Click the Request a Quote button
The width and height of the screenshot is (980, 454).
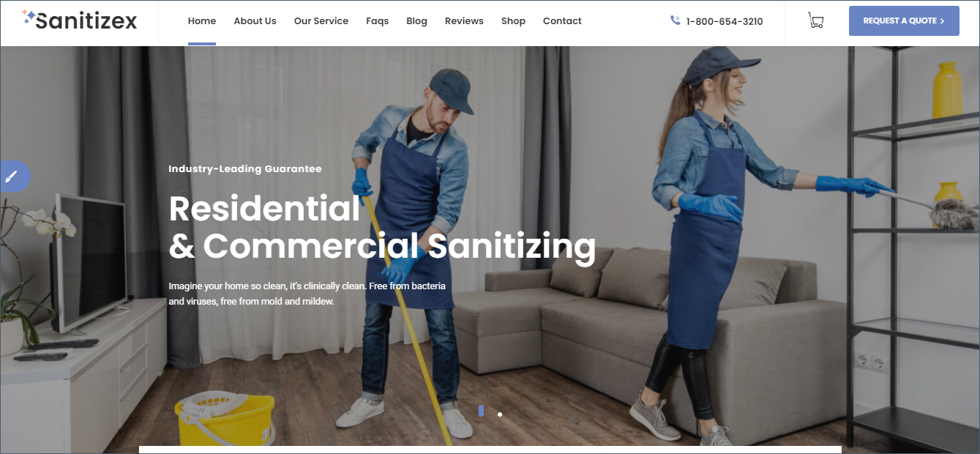(x=904, y=21)
